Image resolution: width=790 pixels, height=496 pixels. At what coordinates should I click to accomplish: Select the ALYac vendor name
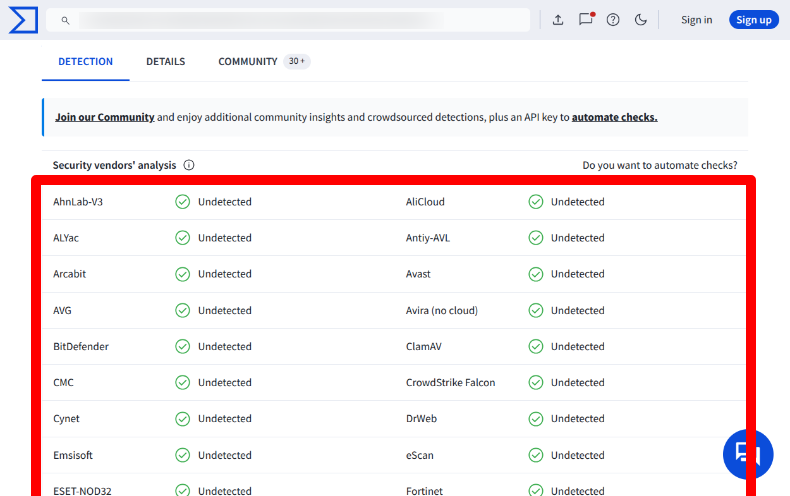coord(66,238)
